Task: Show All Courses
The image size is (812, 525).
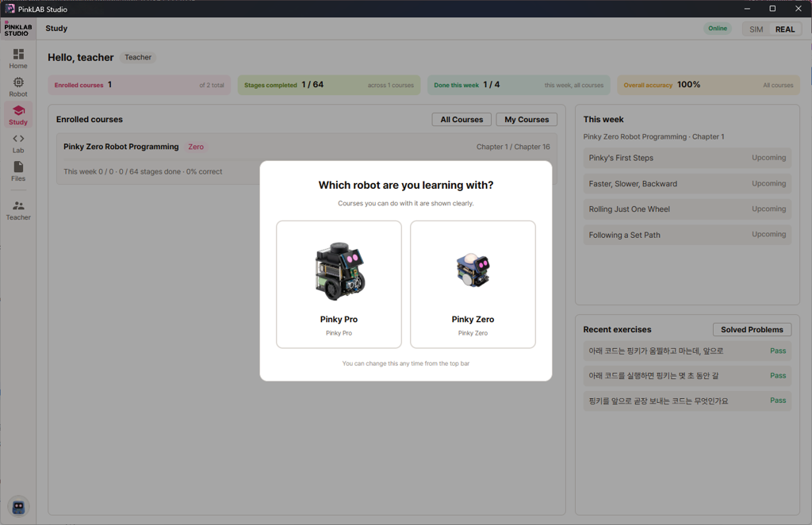Action: (462, 120)
